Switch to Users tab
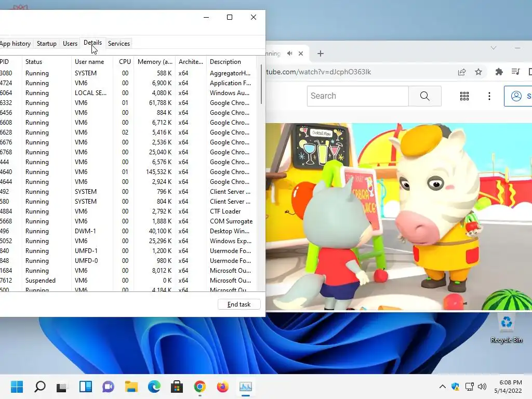 70,44
